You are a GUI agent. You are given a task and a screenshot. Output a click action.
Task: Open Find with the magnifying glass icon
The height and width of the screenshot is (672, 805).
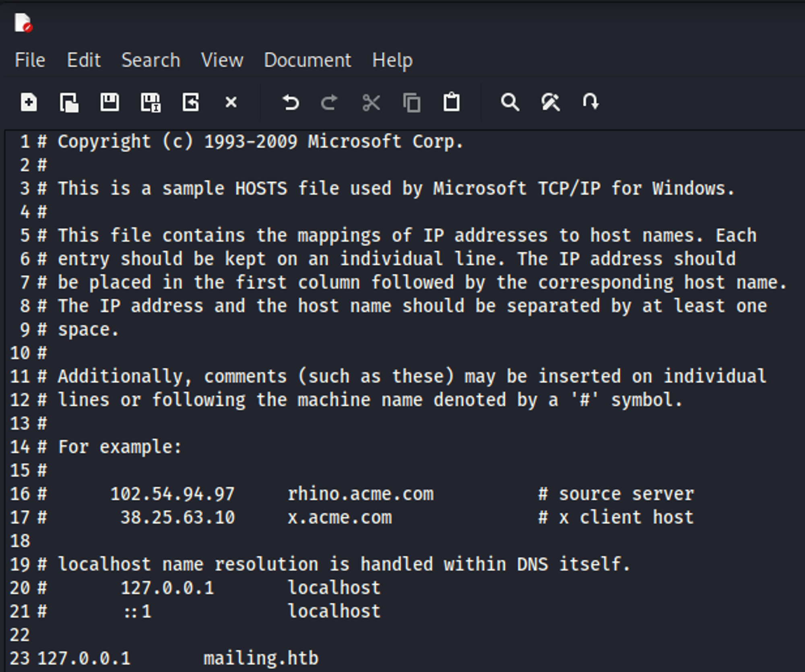tap(510, 102)
